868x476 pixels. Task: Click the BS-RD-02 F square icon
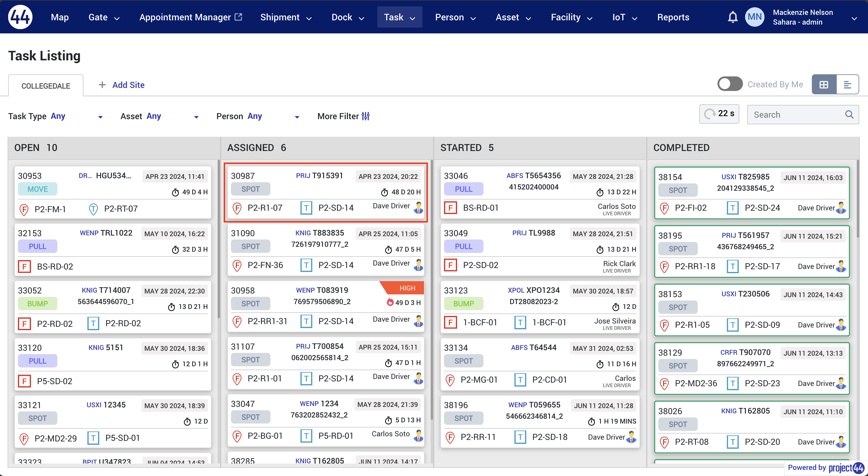pos(24,266)
